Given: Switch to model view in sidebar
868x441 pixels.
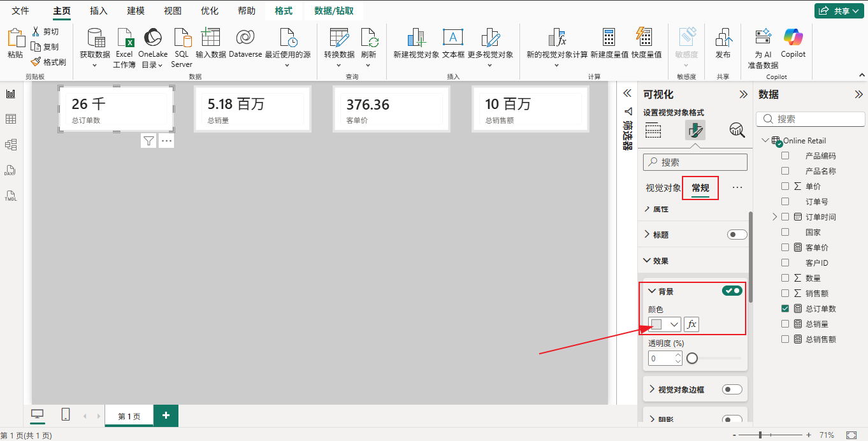Looking at the screenshot, I should (x=11, y=145).
